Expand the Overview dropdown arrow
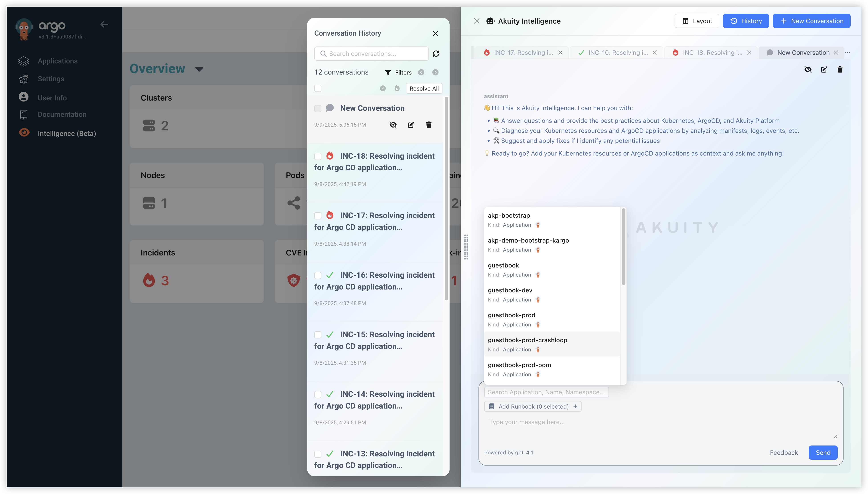 [x=199, y=69]
